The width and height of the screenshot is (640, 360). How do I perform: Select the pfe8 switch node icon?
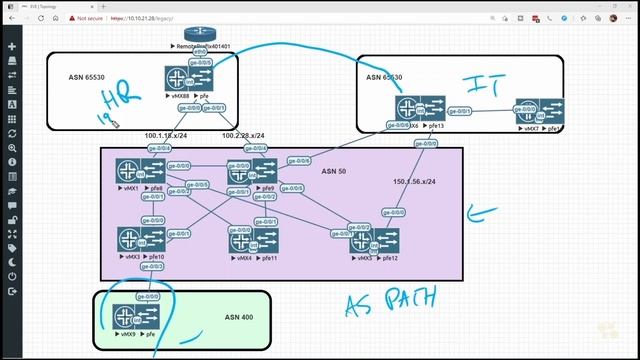[153, 171]
